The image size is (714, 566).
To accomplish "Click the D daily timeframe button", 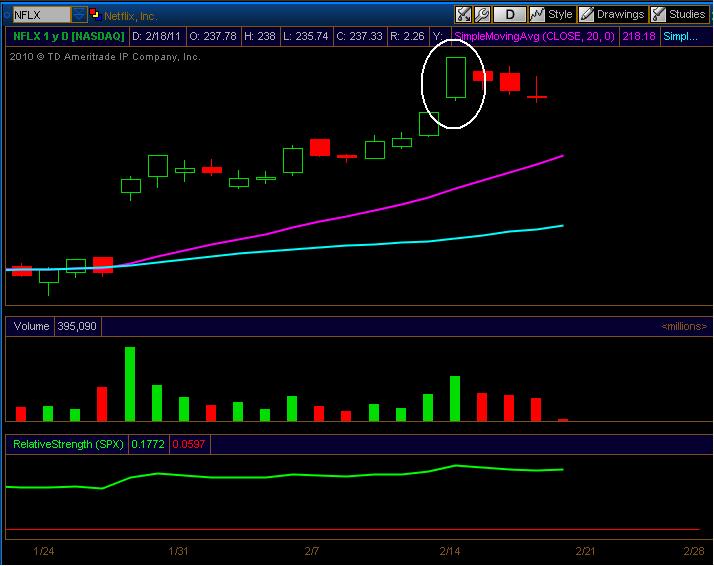I will coord(510,15).
